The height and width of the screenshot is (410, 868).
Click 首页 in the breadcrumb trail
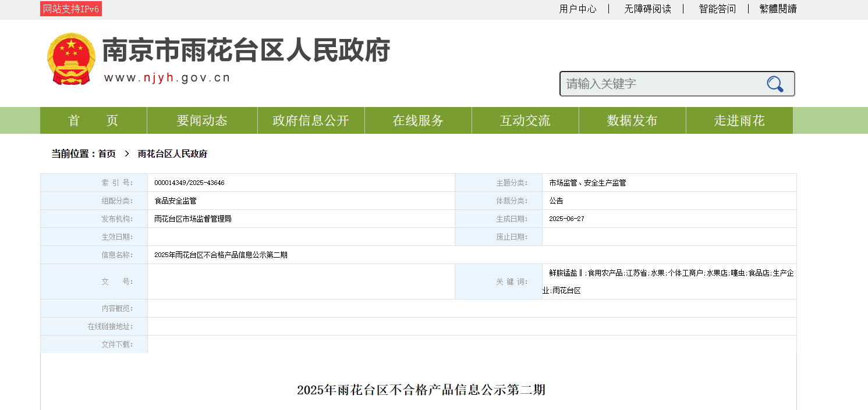107,154
